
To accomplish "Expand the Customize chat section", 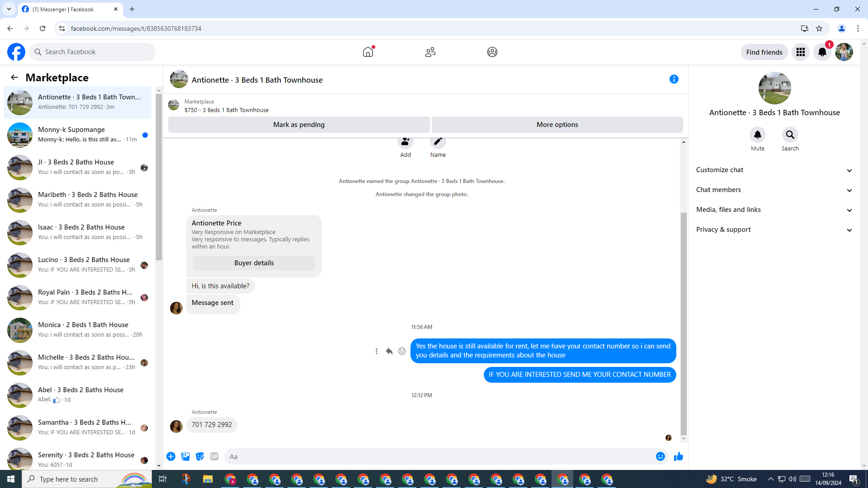I will coord(774,170).
